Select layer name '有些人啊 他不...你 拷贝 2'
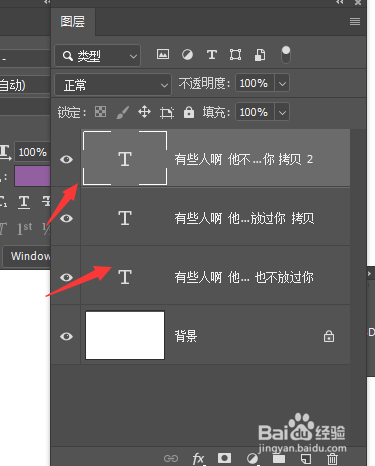 pos(244,159)
